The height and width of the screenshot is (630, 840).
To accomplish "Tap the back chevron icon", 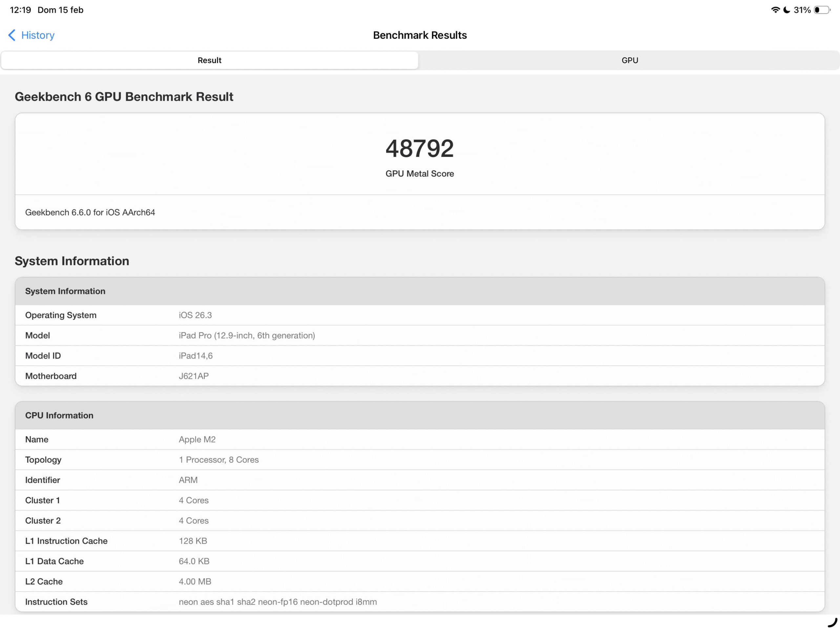I will (x=12, y=35).
